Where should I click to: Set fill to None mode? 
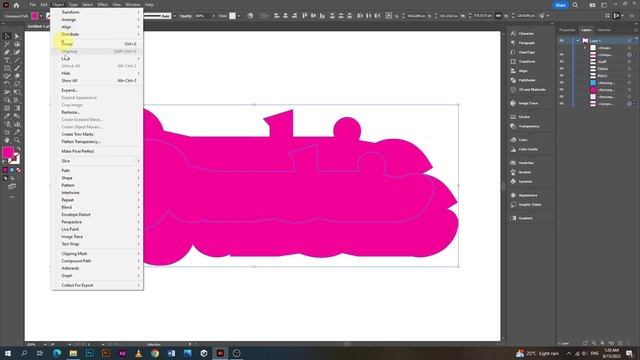tap(18, 170)
